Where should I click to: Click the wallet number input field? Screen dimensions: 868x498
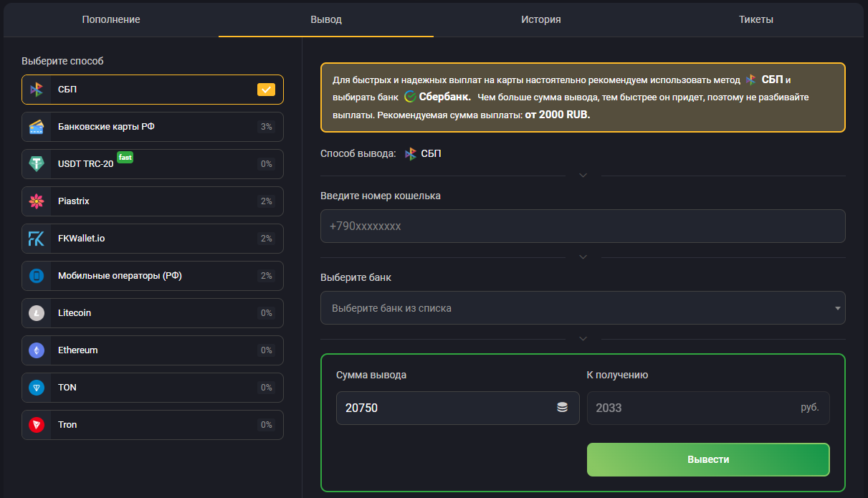582,226
